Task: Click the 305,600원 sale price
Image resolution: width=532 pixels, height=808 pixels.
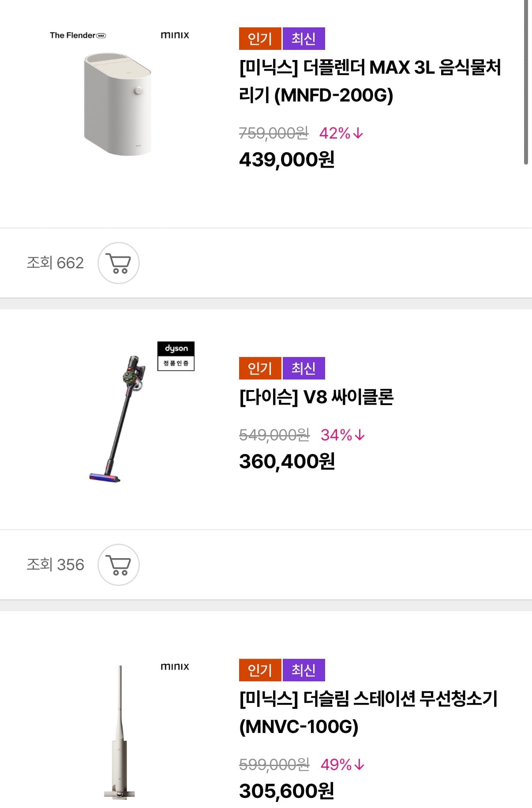Action: [x=287, y=791]
